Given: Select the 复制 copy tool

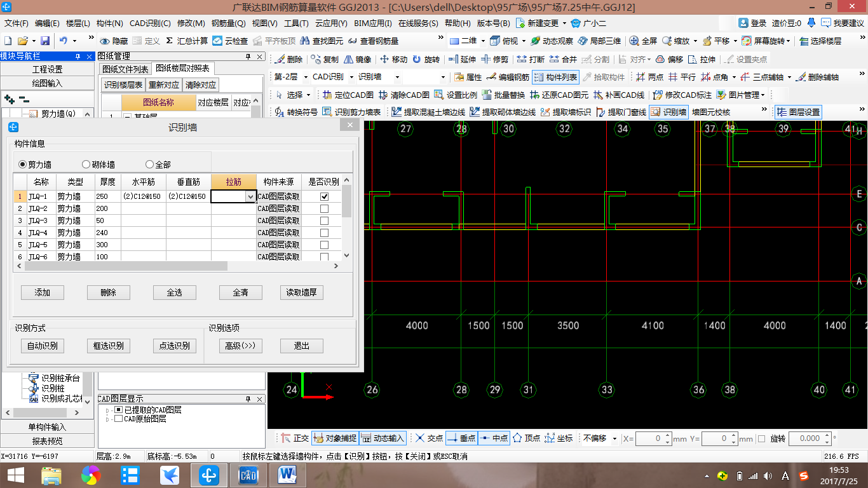Looking at the screenshot, I should 325,60.
